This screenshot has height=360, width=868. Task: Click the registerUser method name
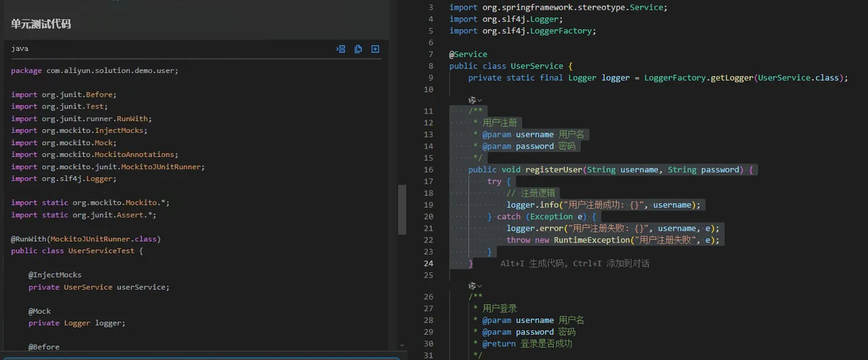(554, 170)
